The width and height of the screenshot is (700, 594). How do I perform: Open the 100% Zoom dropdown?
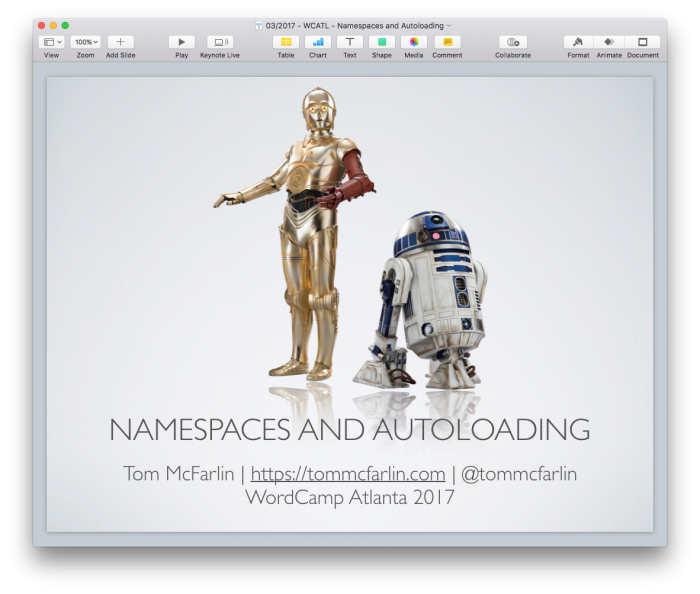pyautogui.click(x=85, y=42)
